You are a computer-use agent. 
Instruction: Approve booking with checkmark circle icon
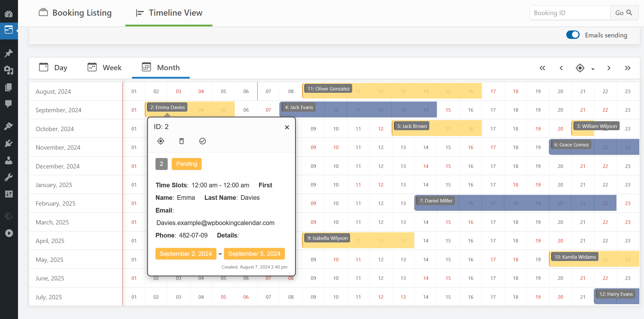[x=202, y=141]
